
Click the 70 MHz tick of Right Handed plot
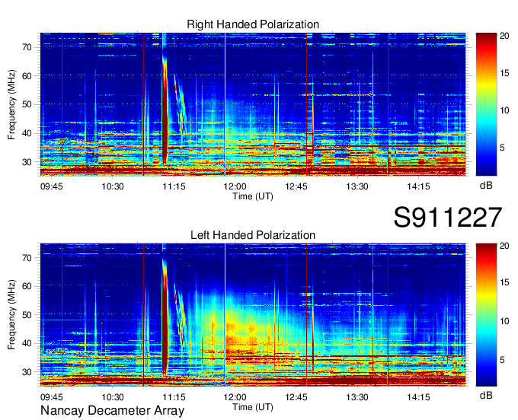point(27,47)
